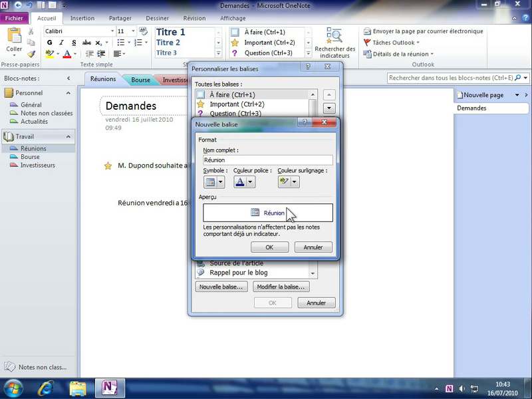Select the format painter brush icon
Image resolution: width=532 pixels, height=399 pixels.
point(31,54)
